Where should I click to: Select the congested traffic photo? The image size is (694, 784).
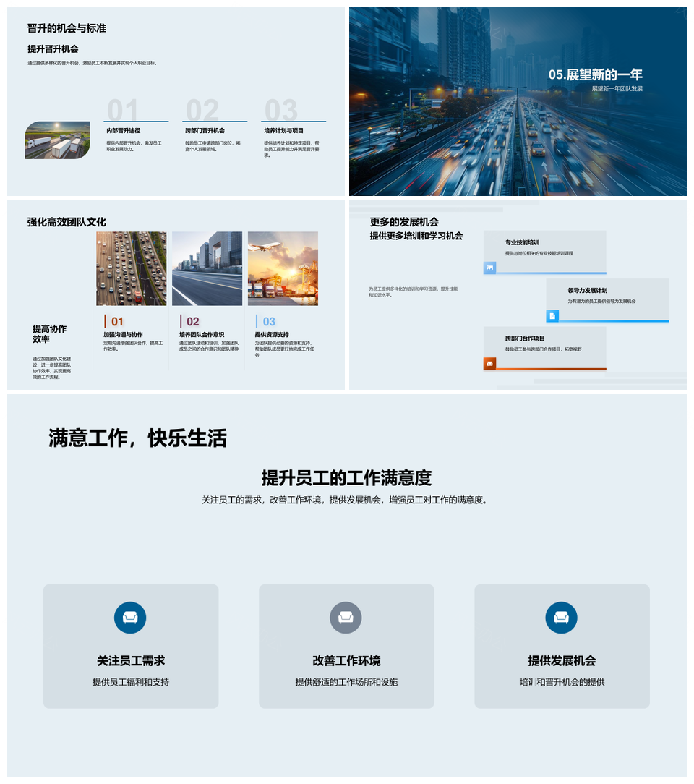(131, 268)
